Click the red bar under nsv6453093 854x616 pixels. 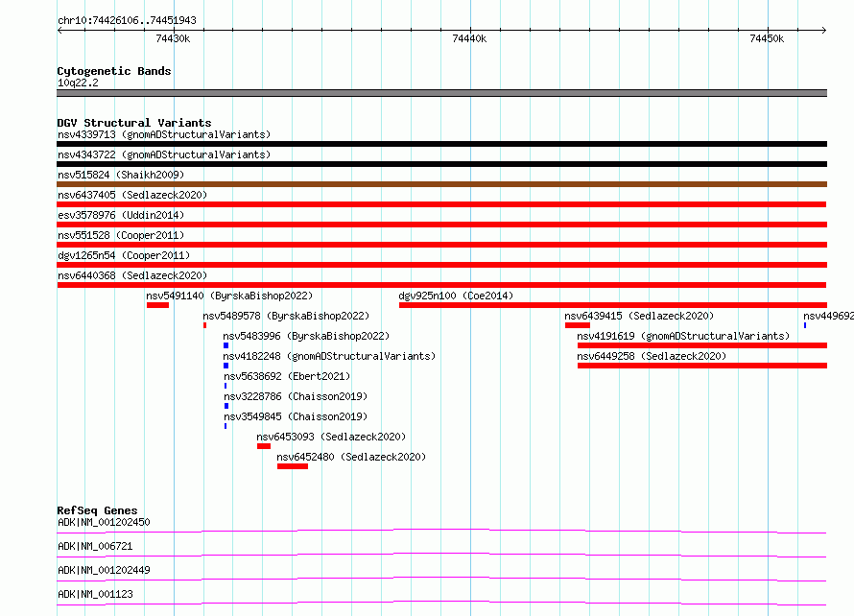pyautogui.click(x=264, y=446)
